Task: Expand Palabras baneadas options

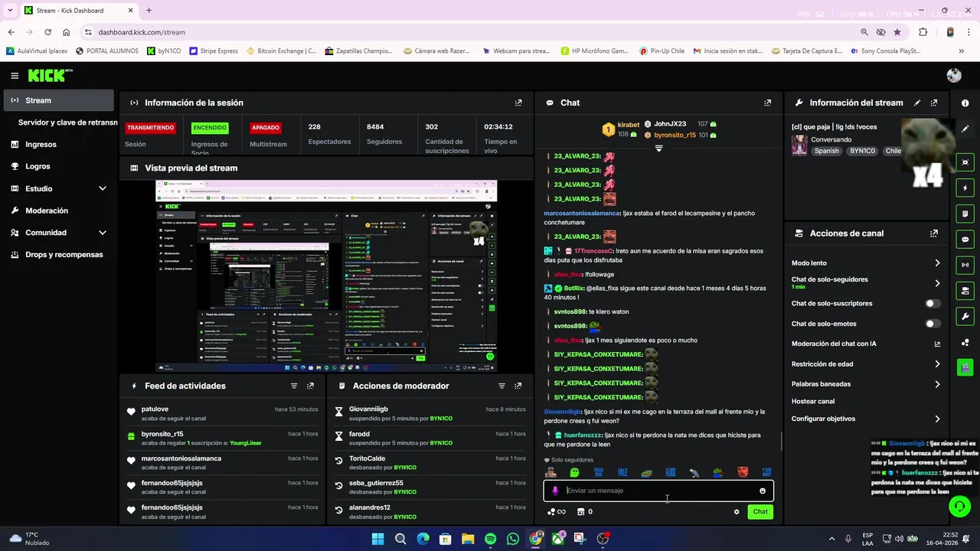Action: (x=937, y=384)
